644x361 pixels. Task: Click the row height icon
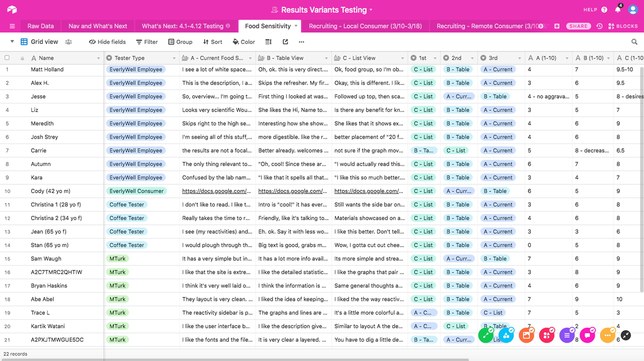point(268,42)
